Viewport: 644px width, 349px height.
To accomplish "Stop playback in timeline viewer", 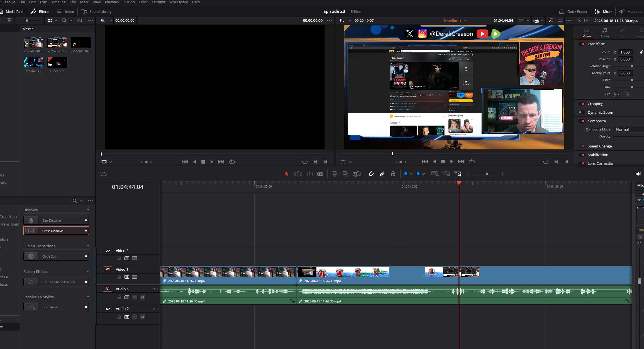I will click(x=443, y=162).
